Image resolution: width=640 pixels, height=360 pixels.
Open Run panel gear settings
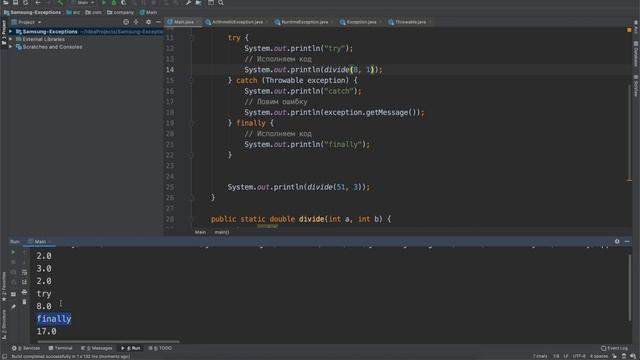pos(617,242)
